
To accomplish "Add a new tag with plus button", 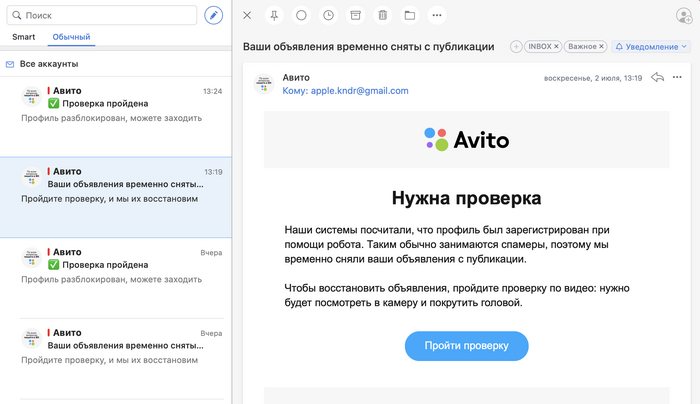I will click(x=516, y=46).
